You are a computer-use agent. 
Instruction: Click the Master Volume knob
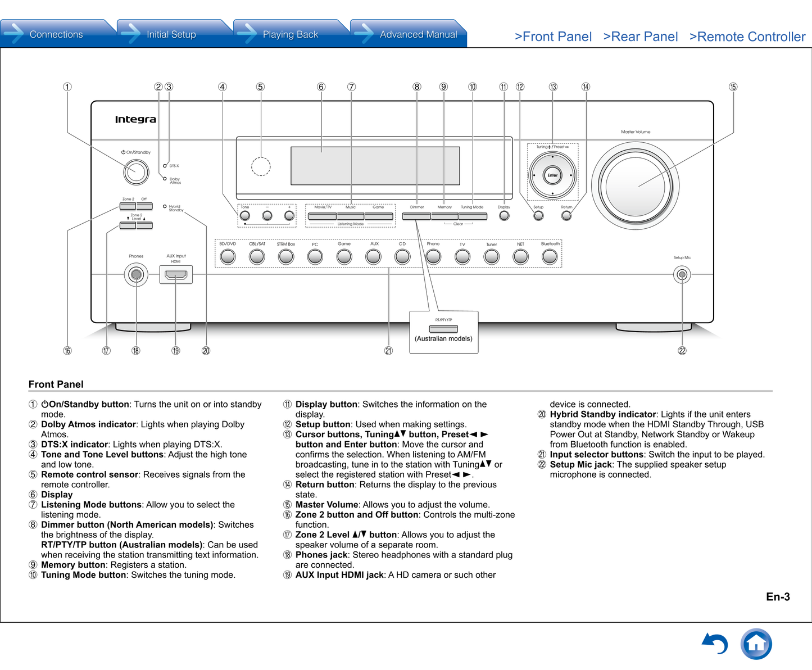pos(635,185)
